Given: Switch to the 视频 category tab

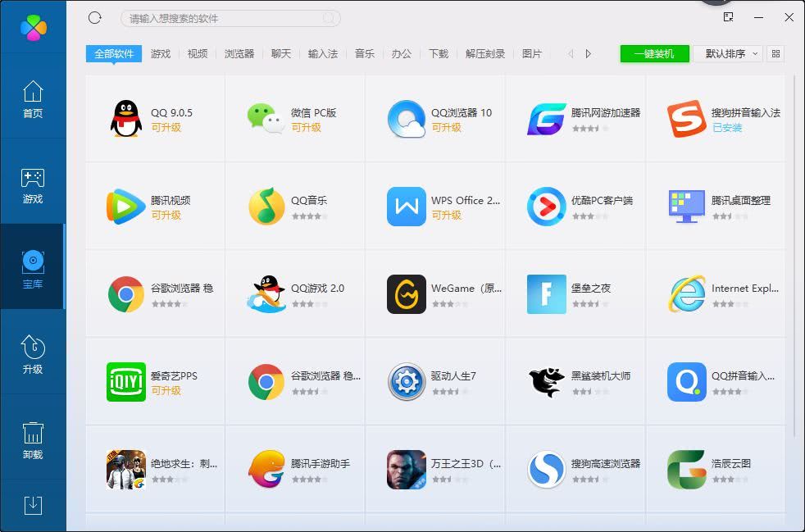Looking at the screenshot, I should pyautogui.click(x=198, y=53).
